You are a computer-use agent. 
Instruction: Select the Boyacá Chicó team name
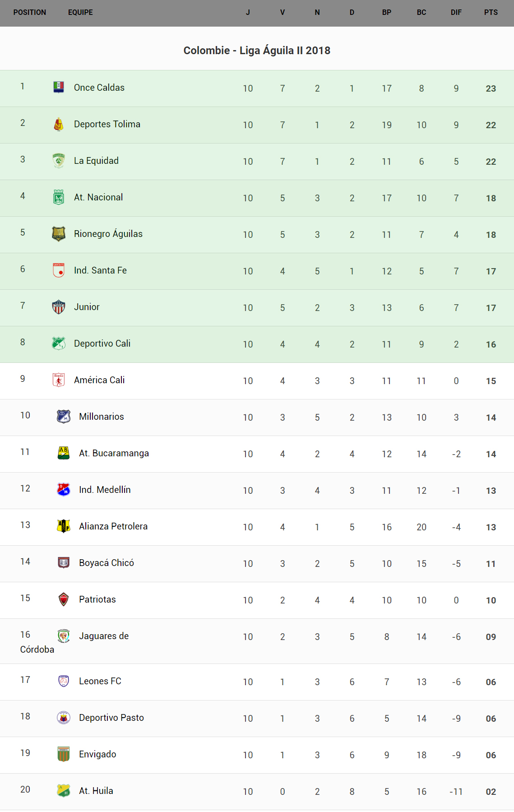tap(107, 563)
